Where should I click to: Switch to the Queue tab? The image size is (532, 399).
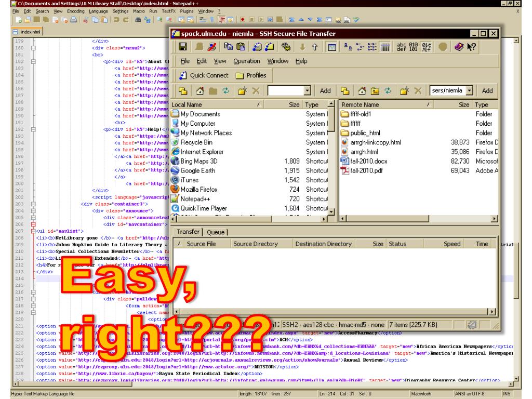pyautogui.click(x=216, y=232)
